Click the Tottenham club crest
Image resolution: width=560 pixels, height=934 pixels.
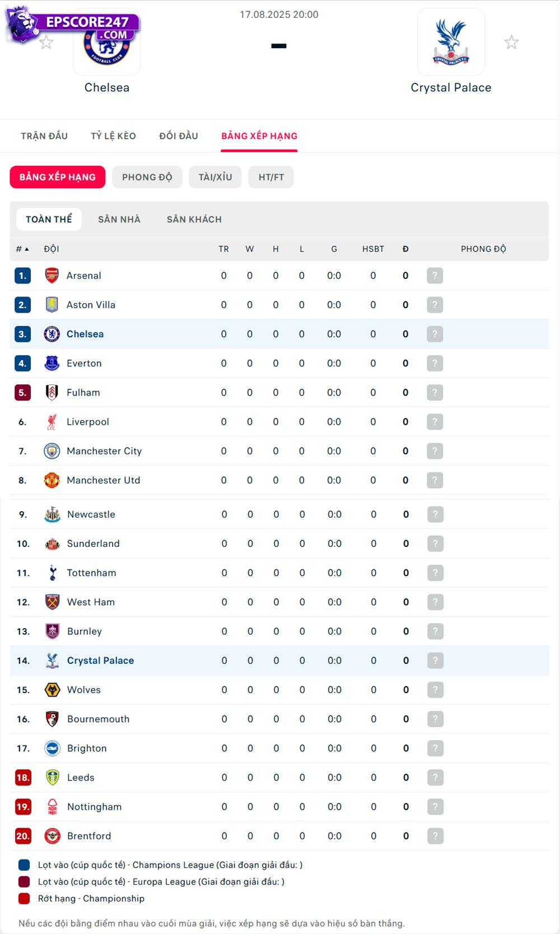tap(53, 573)
